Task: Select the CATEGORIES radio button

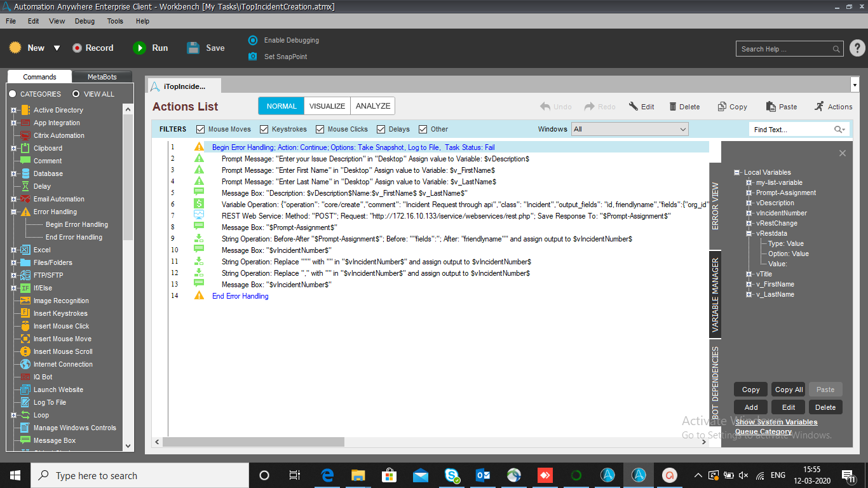Action: click(x=12, y=94)
